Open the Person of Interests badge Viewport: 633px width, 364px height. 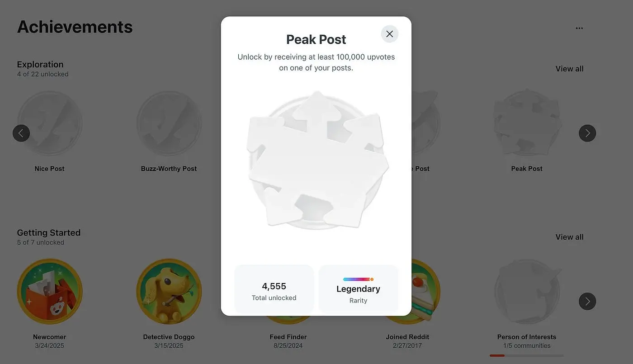point(527,291)
